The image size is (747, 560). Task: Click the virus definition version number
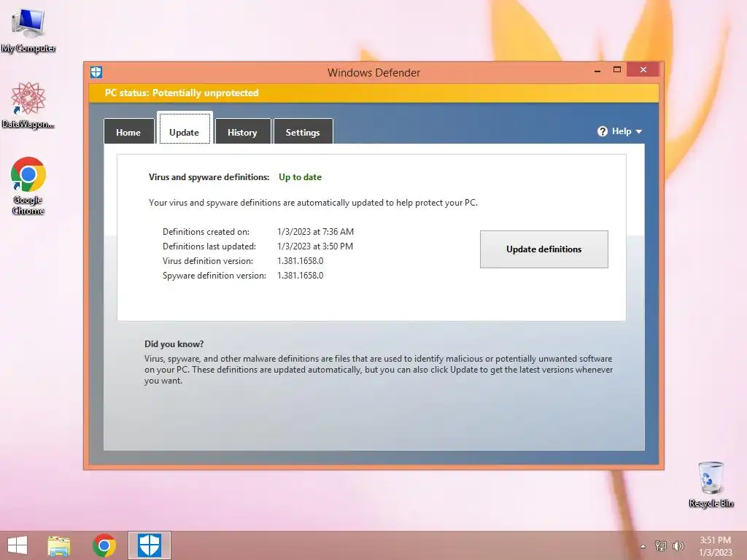tap(300, 261)
